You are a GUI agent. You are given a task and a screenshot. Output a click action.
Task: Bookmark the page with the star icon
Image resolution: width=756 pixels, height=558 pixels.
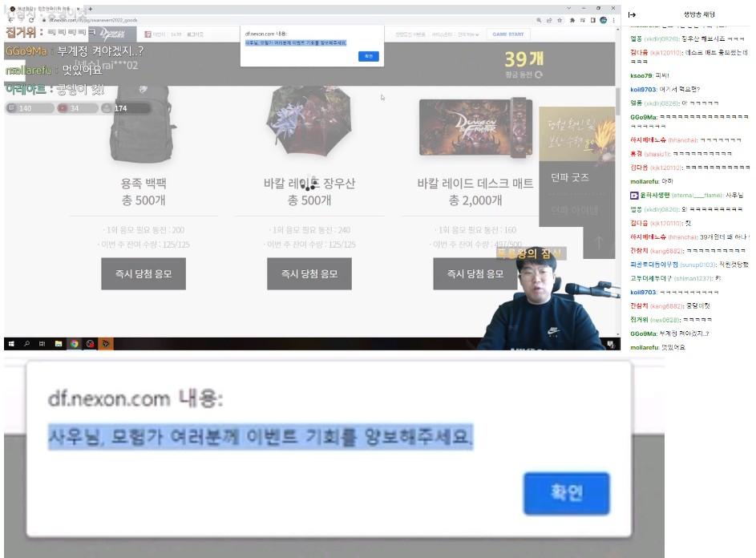tap(560, 20)
